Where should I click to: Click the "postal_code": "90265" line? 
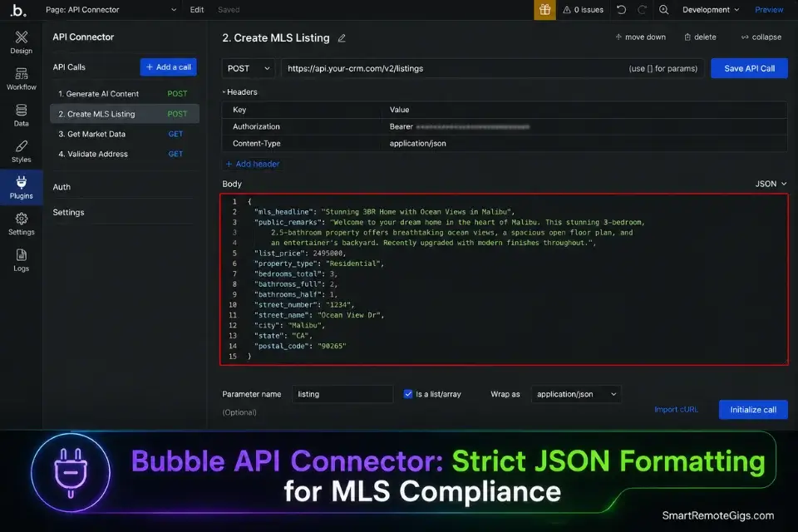tap(300, 346)
